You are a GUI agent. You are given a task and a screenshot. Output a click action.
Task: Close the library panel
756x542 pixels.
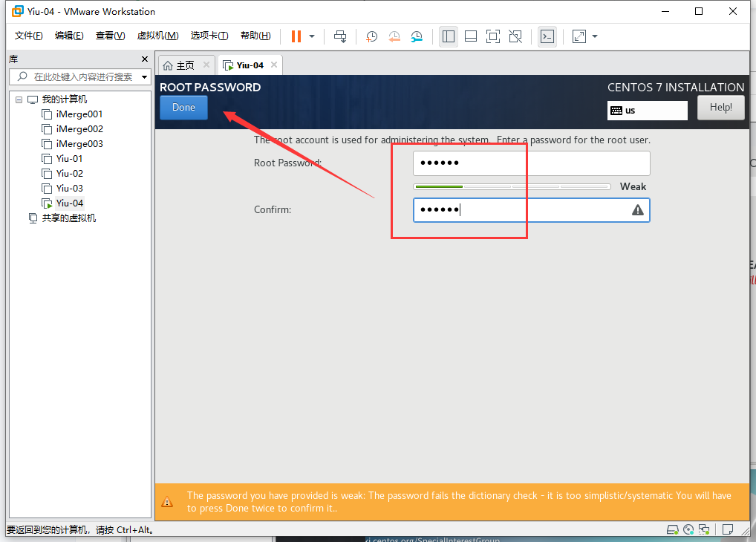click(145, 59)
